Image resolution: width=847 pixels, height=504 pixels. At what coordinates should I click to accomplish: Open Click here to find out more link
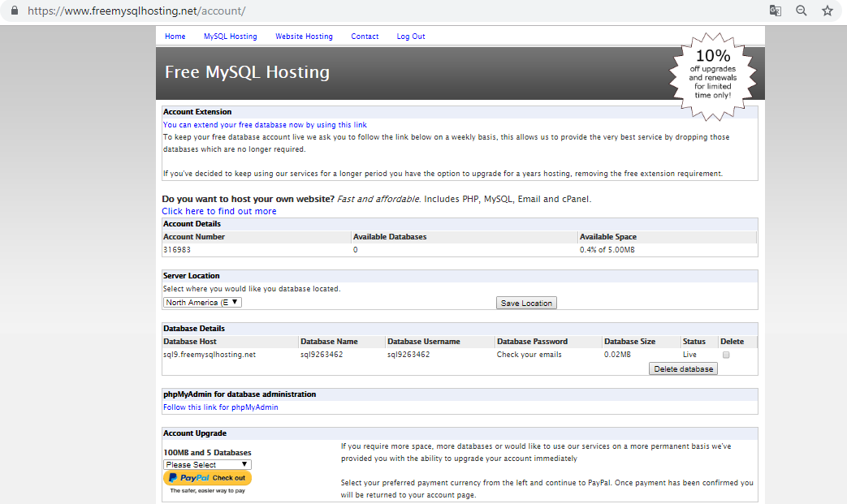(218, 211)
